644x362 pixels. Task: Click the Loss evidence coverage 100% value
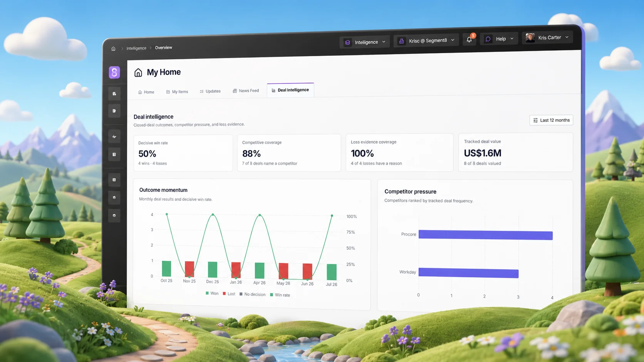tap(362, 153)
